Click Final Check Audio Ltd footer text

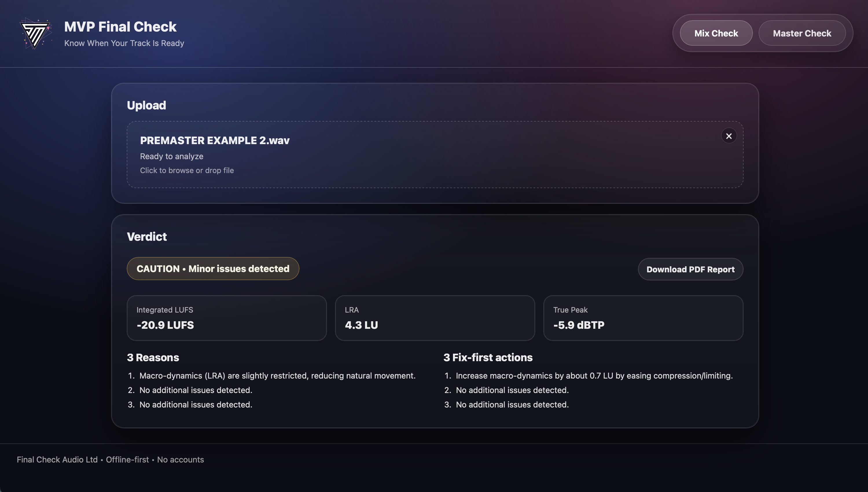[x=57, y=460]
